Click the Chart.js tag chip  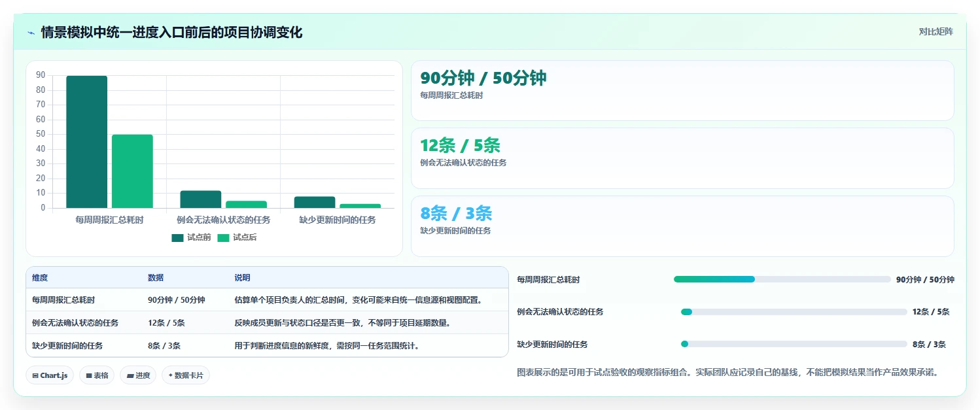click(50, 375)
